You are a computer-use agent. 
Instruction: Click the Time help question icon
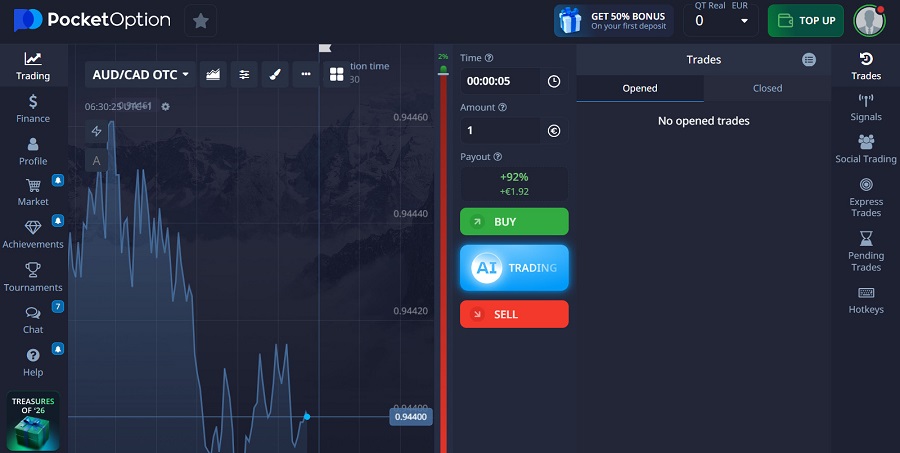coord(489,58)
